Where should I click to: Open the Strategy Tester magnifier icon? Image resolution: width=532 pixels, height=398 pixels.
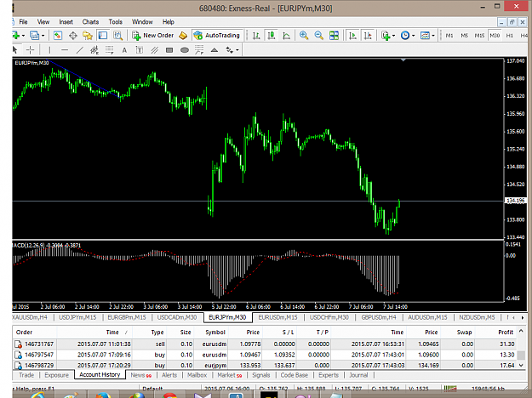tap(117, 35)
